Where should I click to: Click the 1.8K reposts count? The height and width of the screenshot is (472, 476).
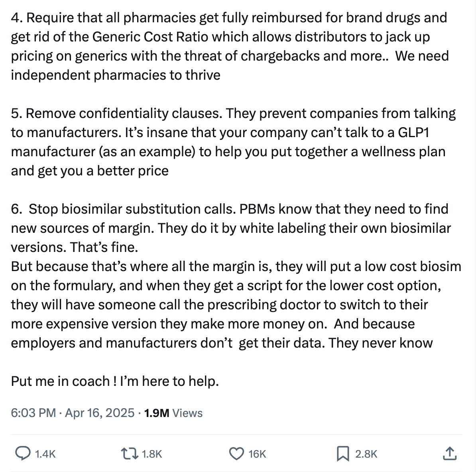(152, 454)
